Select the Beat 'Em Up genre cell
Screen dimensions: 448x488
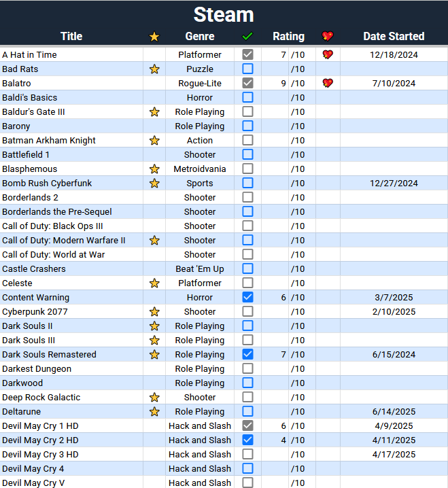click(200, 269)
